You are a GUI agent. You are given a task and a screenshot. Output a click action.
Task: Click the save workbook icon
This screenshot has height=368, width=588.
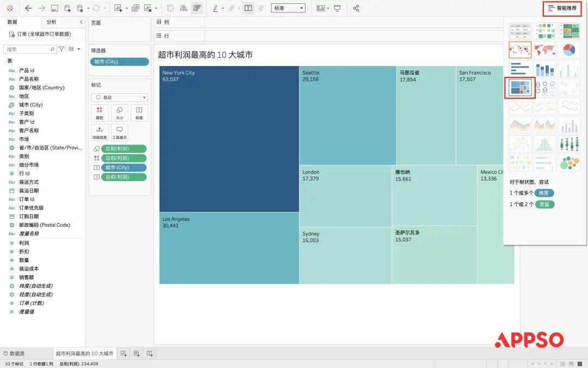tap(54, 8)
